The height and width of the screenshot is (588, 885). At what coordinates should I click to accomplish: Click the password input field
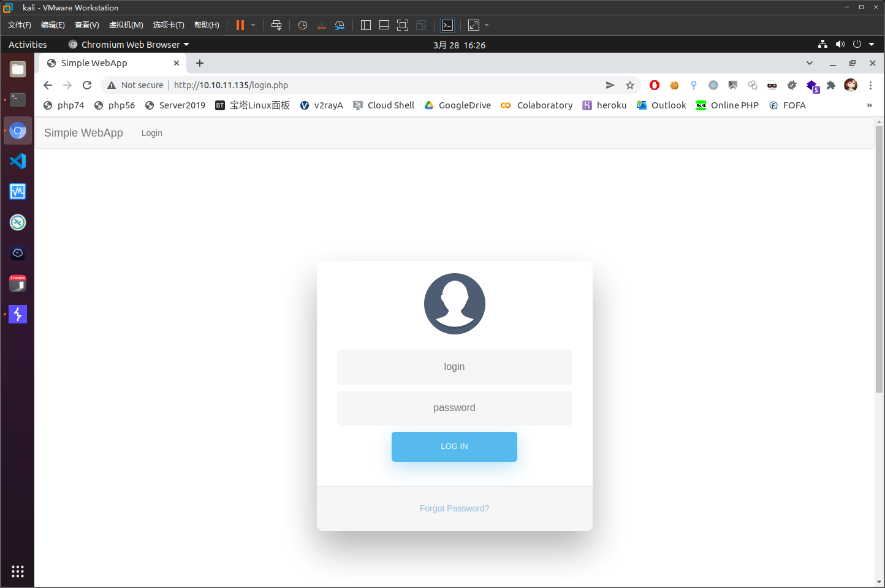click(454, 408)
